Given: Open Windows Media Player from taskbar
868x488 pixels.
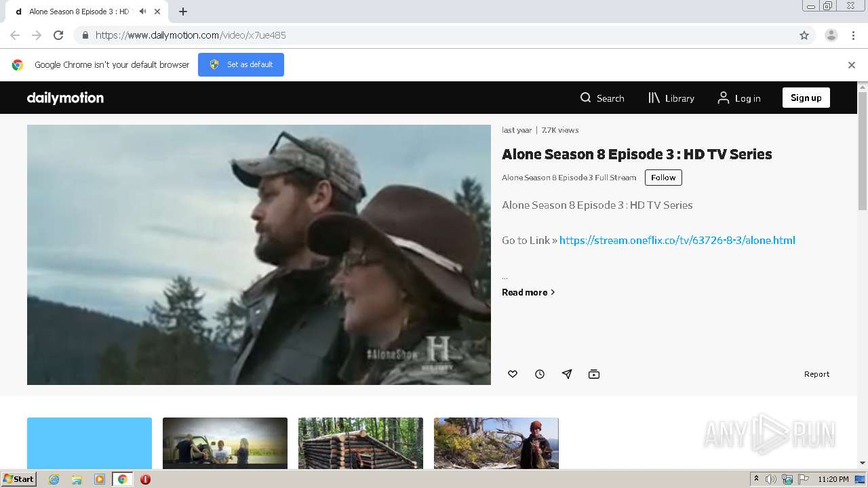Looking at the screenshot, I should click(x=100, y=479).
